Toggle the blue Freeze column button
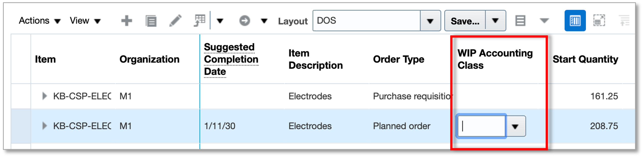The width and height of the screenshot is (644, 158). 575,21
